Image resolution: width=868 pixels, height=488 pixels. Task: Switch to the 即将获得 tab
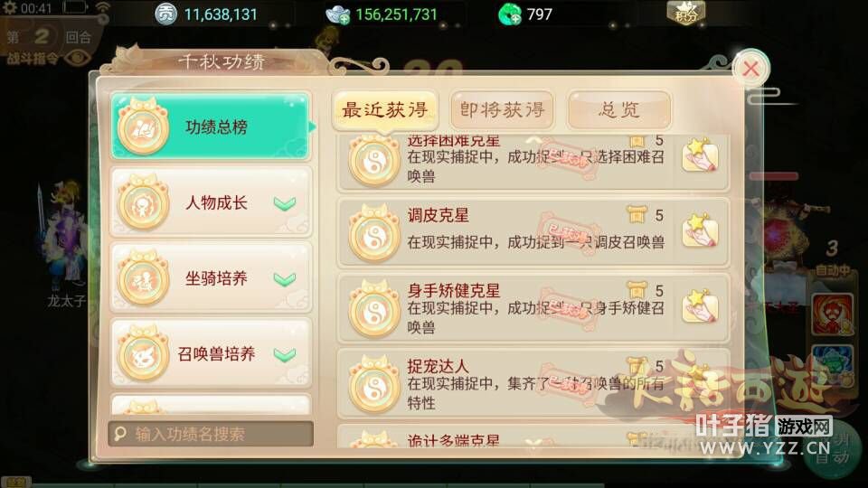tap(502, 109)
